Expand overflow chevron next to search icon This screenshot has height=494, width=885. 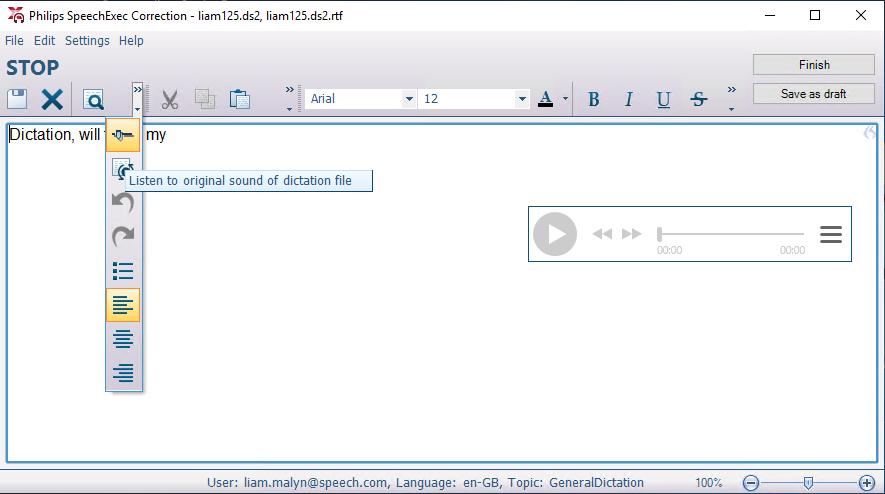click(x=137, y=98)
